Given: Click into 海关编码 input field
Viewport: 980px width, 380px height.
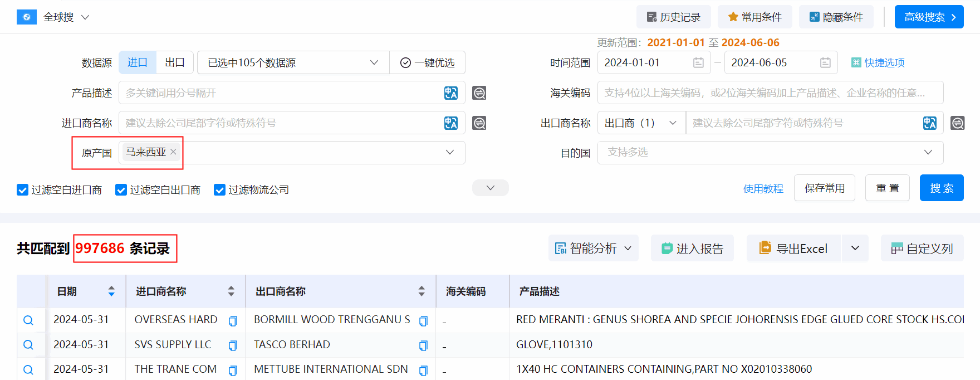Looking at the screenshot, I should pos(770,93).
